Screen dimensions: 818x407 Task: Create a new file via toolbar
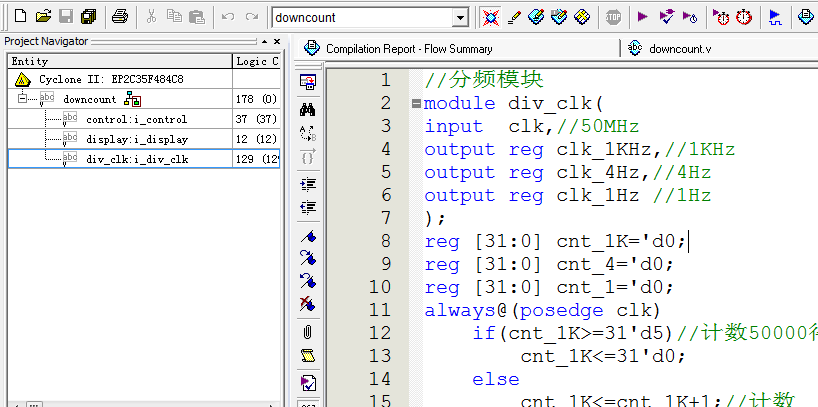pyautogui.click(x=20, y=17)
